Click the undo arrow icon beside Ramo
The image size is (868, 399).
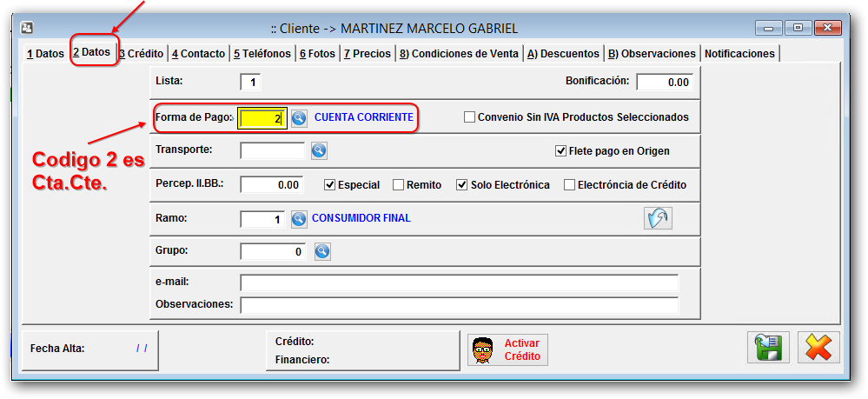coord(658,218)
